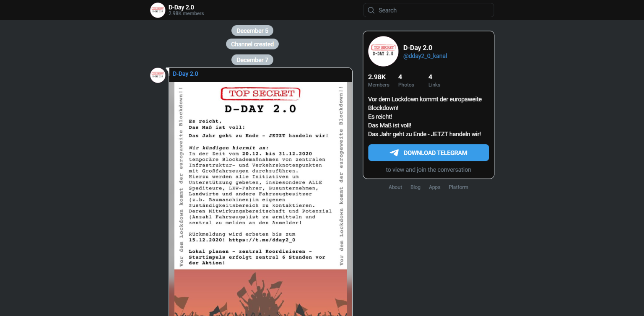
Task: Click the D-Day 2.0 title in header
Action: [181, 7]
